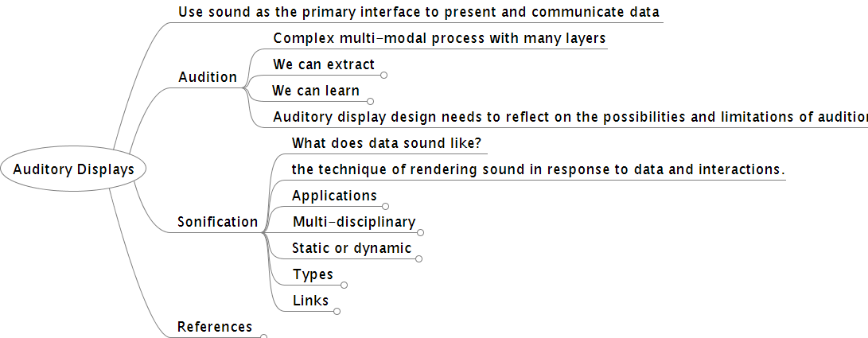Expand the 'We can extract' node circle
The width and height of the screenshot is (868, 338).
(384, 76)
